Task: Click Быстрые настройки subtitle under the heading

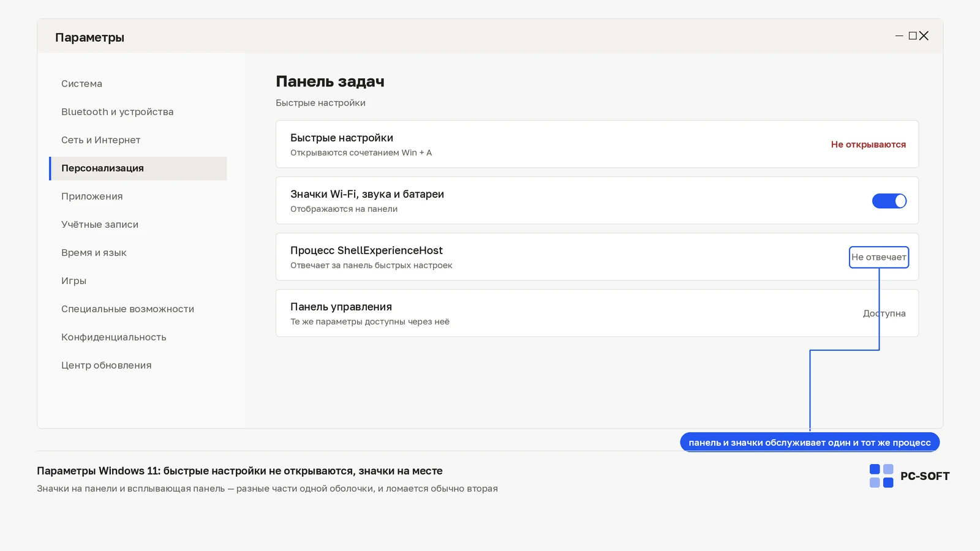Action: [320, 103]
